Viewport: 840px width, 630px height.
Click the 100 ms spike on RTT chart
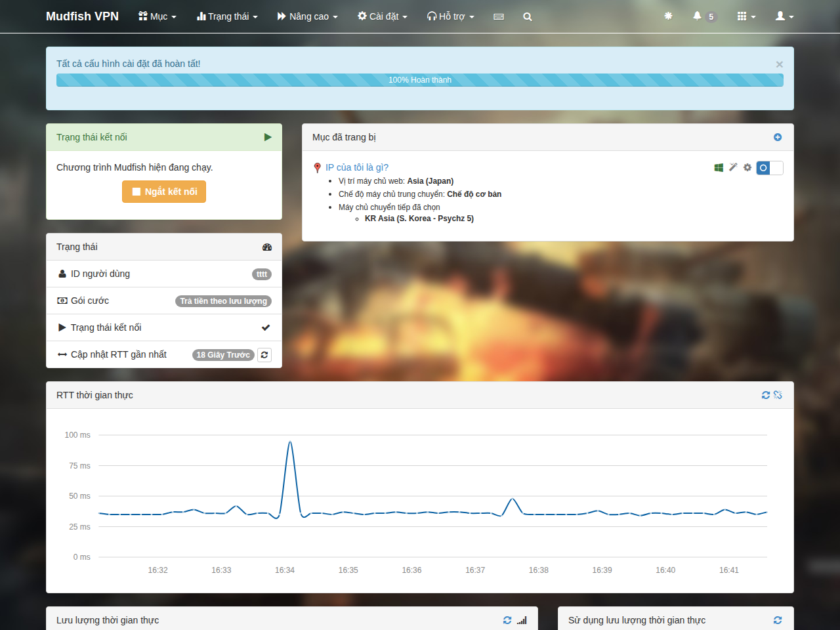coord(290,442)
